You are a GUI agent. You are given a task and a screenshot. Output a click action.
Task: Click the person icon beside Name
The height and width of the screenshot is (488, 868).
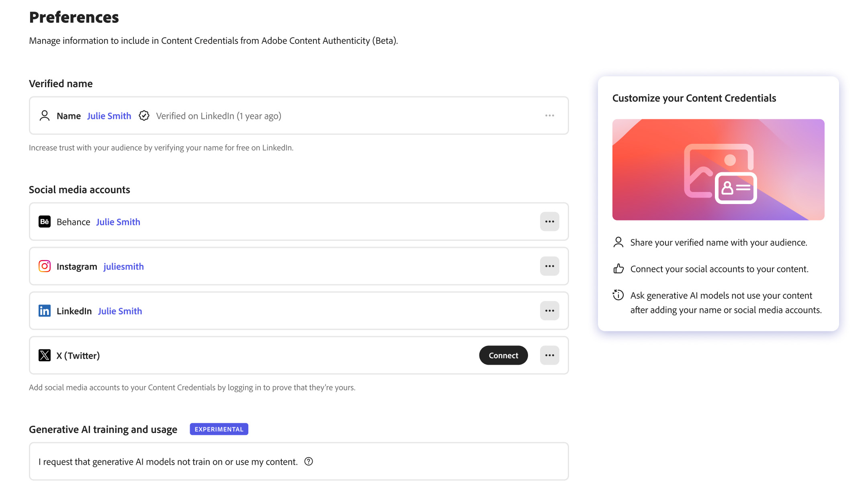click(45, 116)
